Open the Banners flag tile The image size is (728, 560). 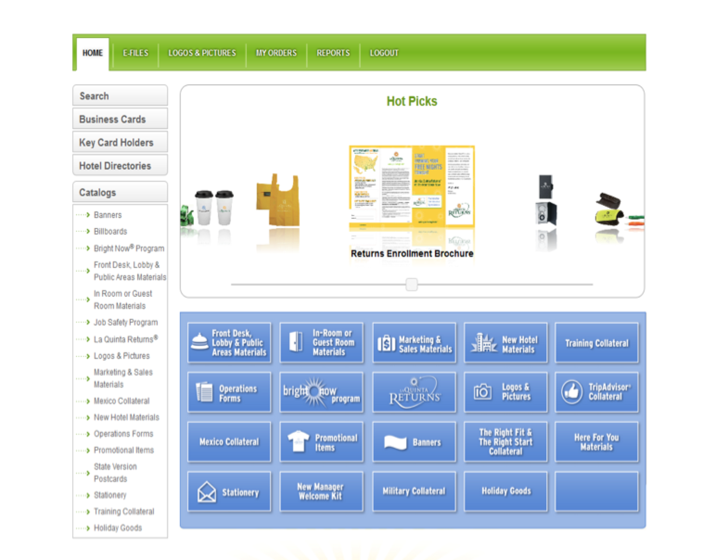414,442
